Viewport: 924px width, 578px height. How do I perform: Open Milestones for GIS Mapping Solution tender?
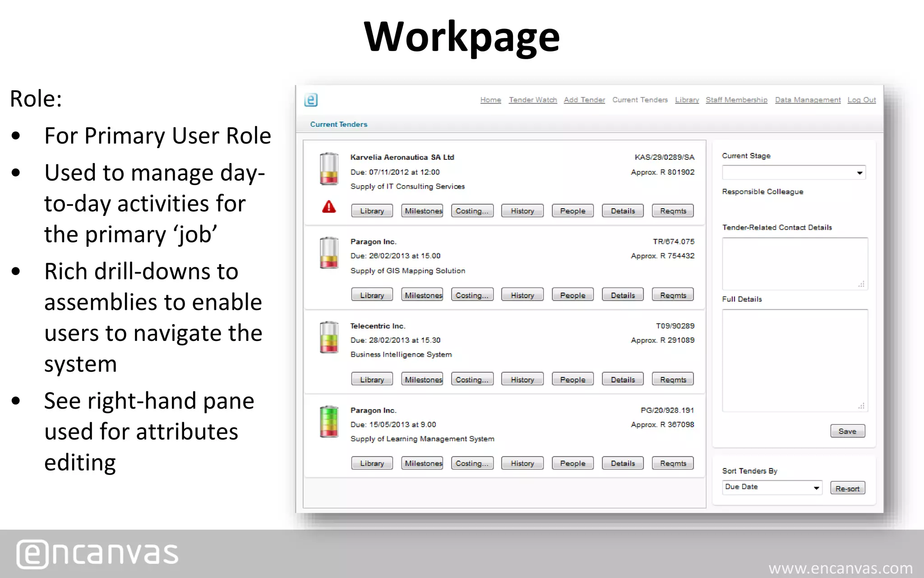(x=422, y=295)
